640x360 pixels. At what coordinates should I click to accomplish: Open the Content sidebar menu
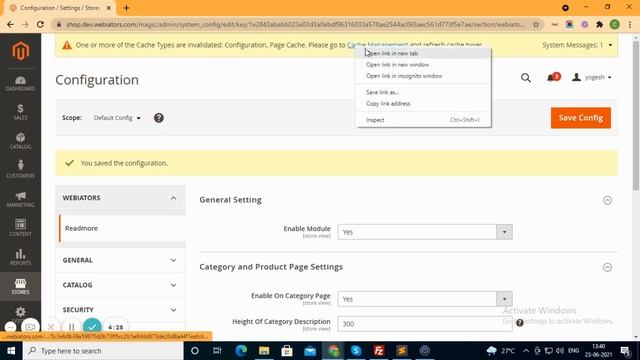(20, 228)
